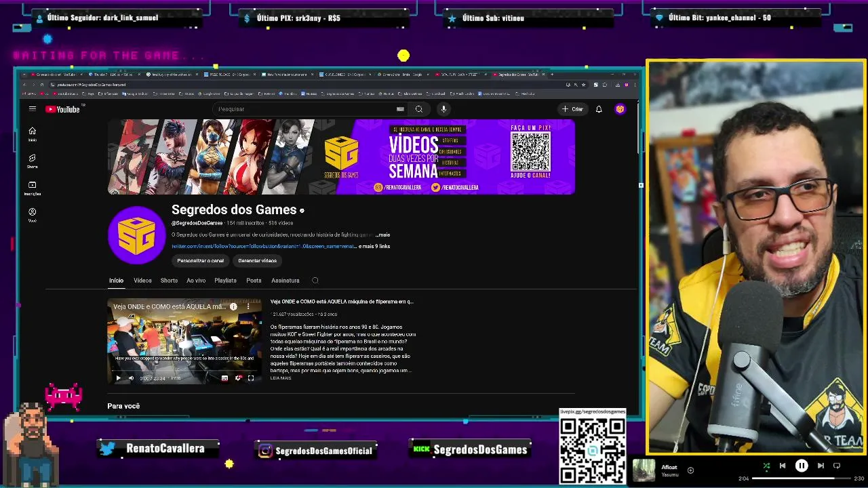Select the 'Segredos dos Games - YouTube' browser tab
The image size is (868, 488).
[518, 75]
